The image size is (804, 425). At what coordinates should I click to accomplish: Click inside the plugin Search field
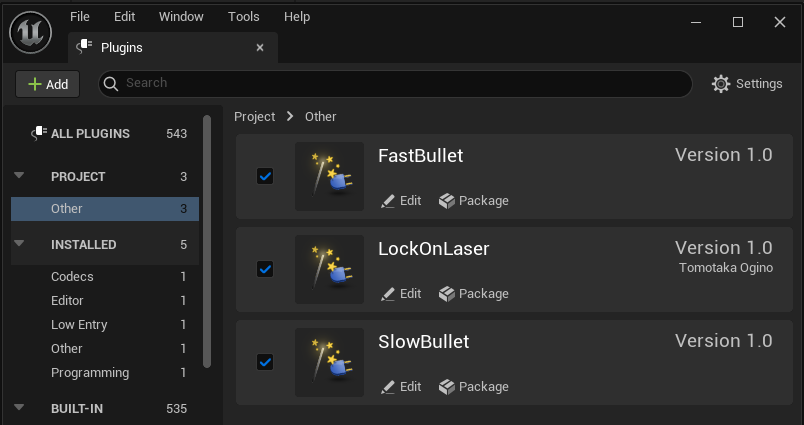[400, 83]
